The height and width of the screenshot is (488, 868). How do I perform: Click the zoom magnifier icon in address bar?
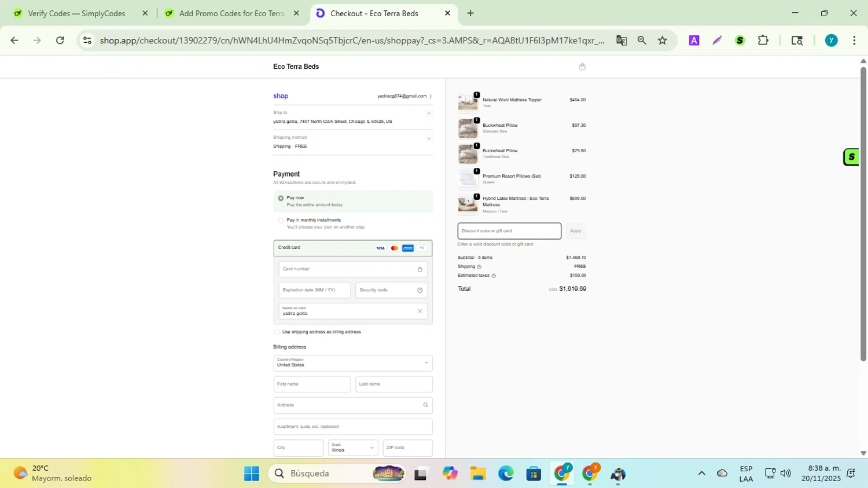tap(642, 41)
